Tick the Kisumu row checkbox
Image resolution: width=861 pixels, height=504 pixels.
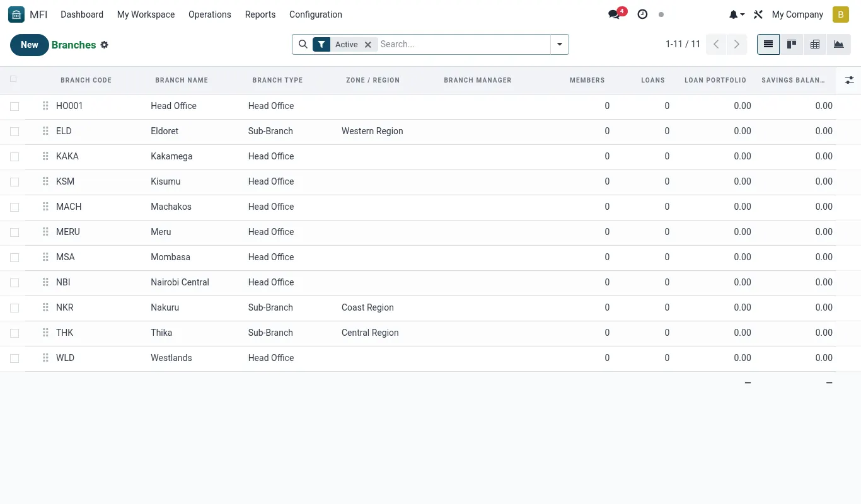[14, 182]
